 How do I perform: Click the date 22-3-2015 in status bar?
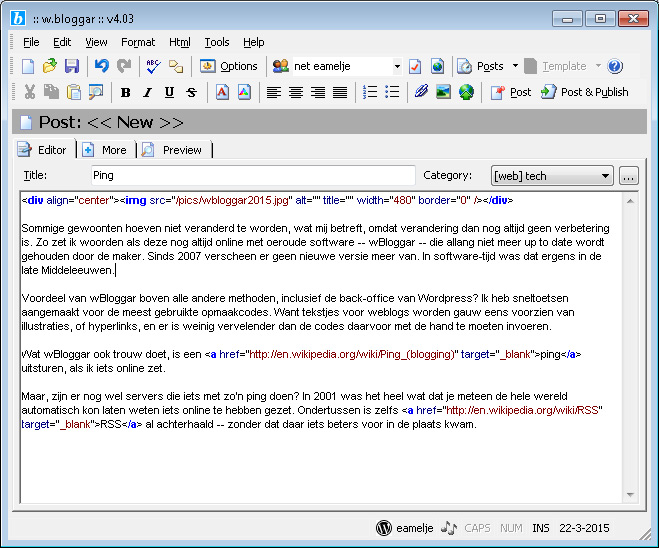(584, 528)
